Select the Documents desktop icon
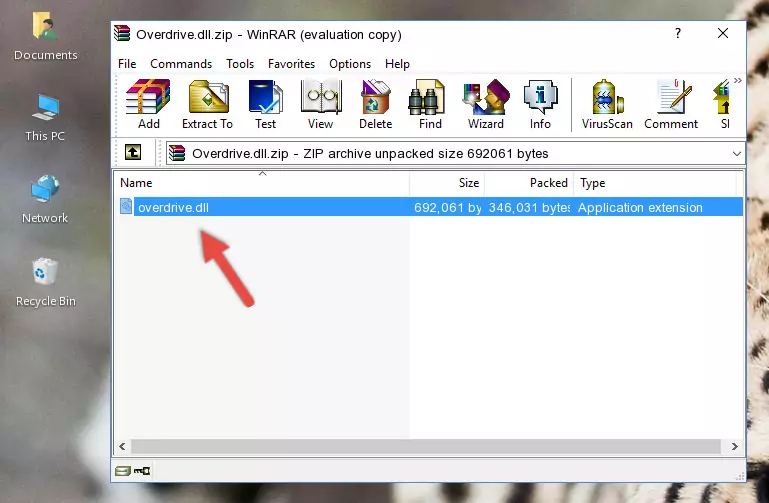Viewport: 769px width, 503px height. [x=45, y=37]
